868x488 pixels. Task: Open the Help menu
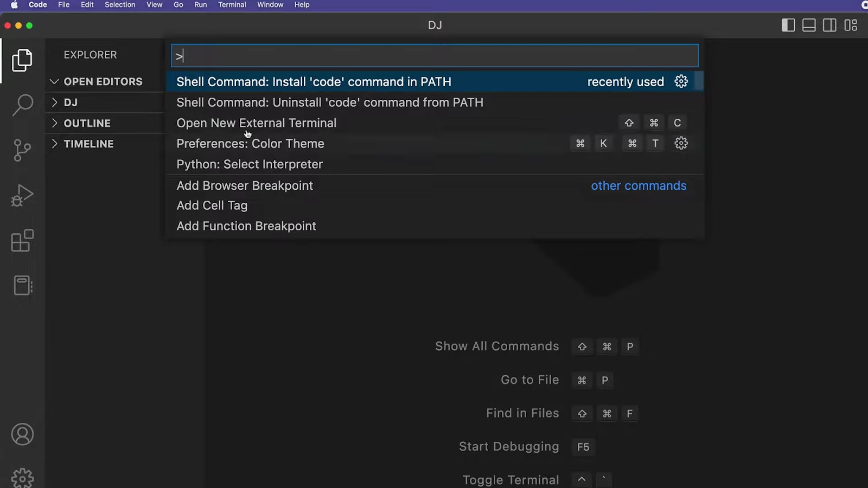[302, 5]
